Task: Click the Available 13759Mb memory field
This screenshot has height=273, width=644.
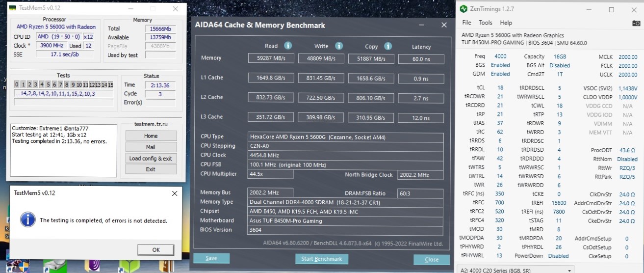Action: 160,37
